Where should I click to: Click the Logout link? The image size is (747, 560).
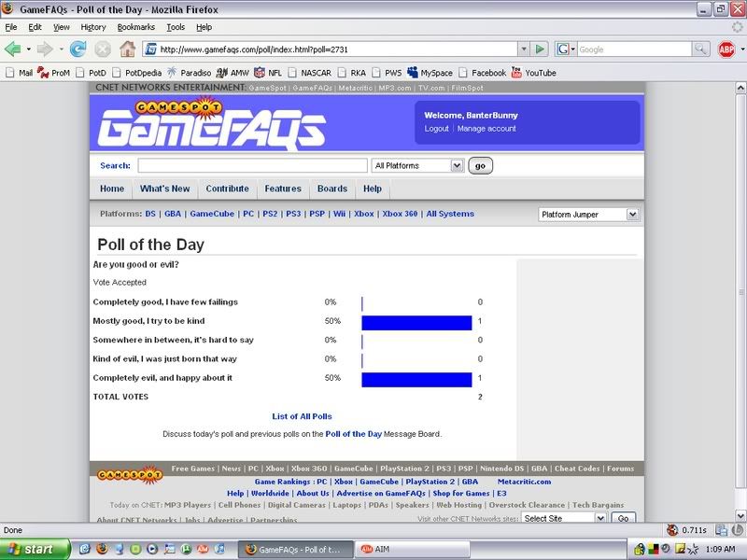pyautogui.click(x=436, y=129)
